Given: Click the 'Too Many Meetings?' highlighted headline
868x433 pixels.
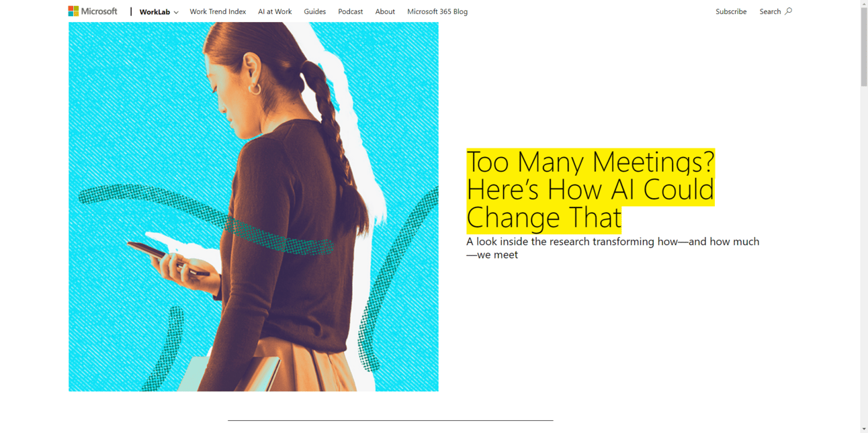Looking at the screenshot, I should click(591, 190).
